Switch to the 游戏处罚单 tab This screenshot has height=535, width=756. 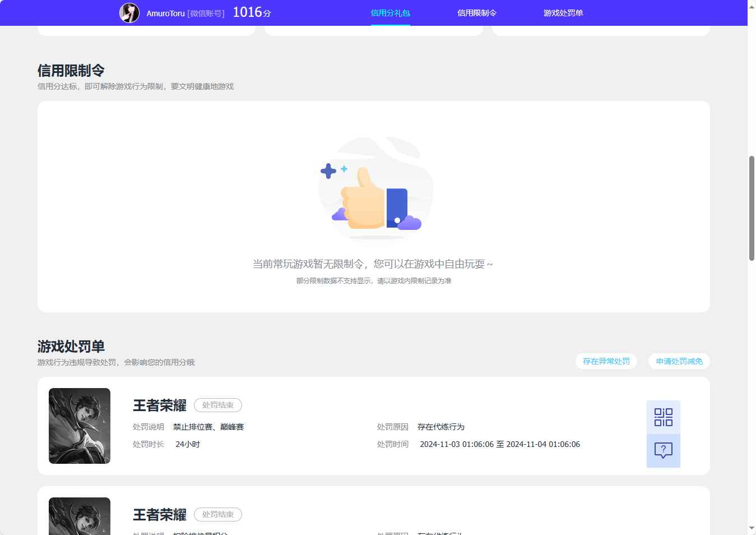(563, 13)
